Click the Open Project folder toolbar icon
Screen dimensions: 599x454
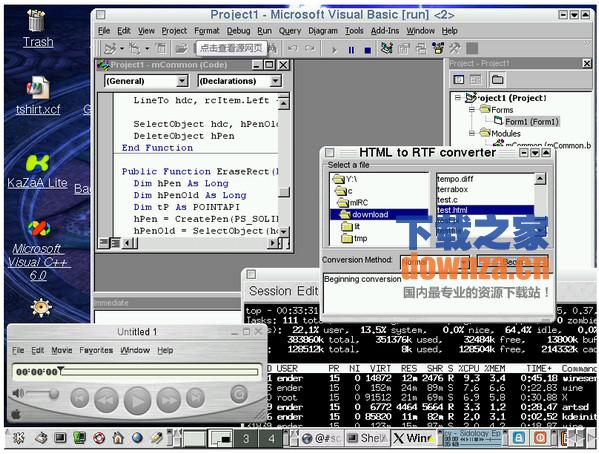[181, 49]
